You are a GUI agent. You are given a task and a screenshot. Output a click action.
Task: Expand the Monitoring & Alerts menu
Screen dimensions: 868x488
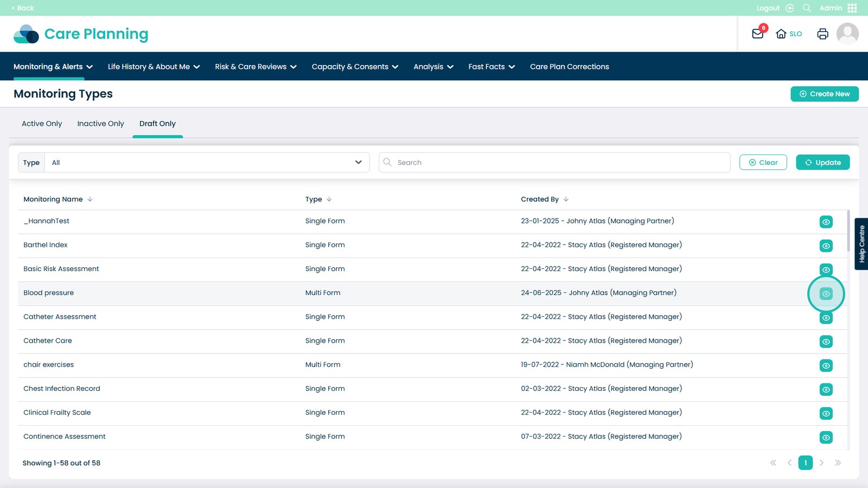point(53,67)
